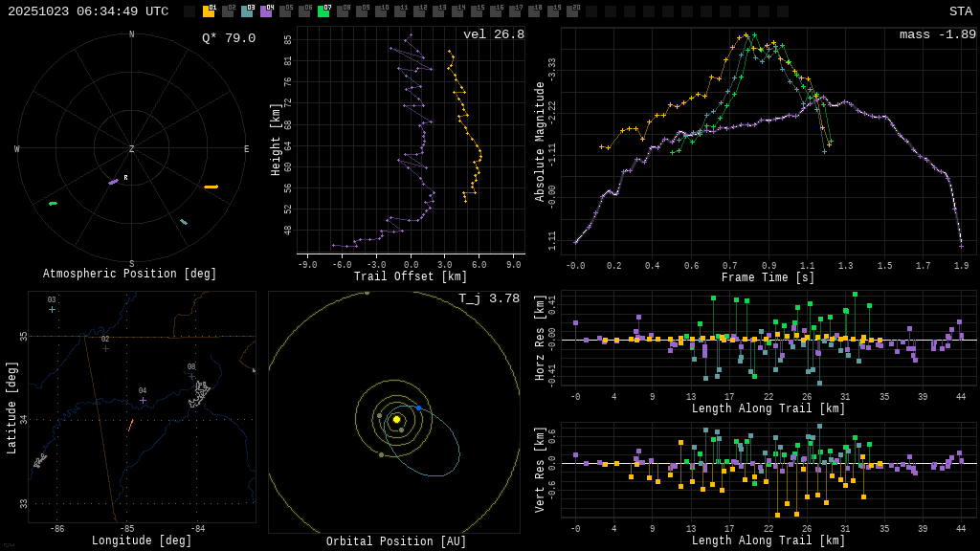The width and height of the screenshot is (980, 551).
Task: Click the T_j 3.78 orbital value
Action: [490, 299]
